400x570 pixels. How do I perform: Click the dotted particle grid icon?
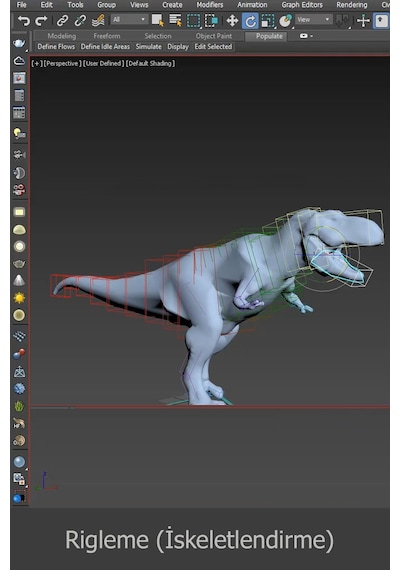click(x=19, y=336)
